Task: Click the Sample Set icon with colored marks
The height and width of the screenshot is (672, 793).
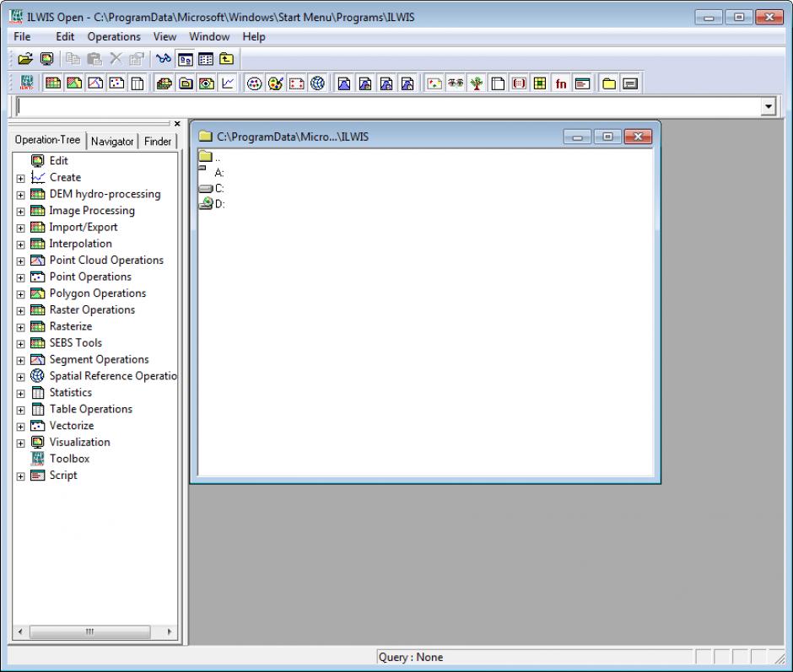Action: coord(434,83)
